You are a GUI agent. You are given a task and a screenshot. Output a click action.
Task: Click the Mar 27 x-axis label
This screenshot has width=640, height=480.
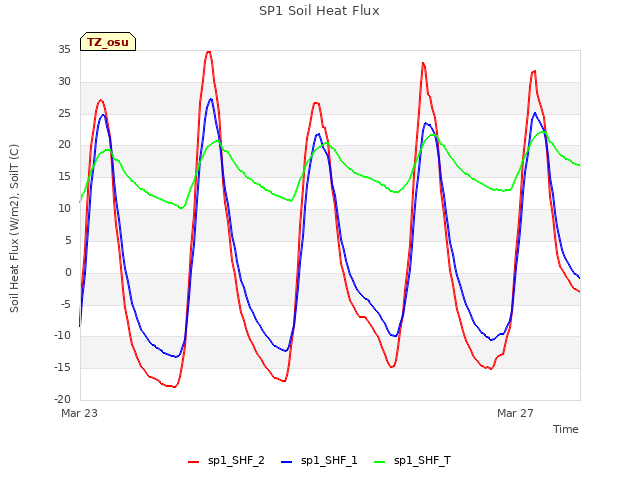[515, 413]
